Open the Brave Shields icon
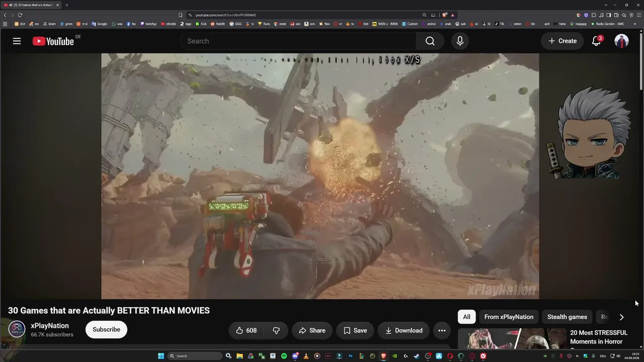644x362 pixels. pos(445,15)
